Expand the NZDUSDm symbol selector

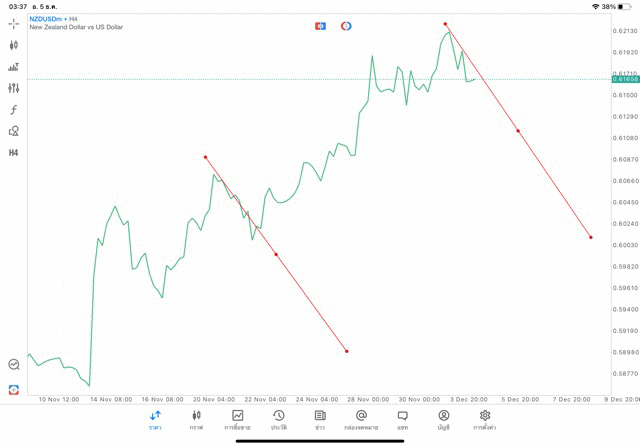tap(52, 19)
